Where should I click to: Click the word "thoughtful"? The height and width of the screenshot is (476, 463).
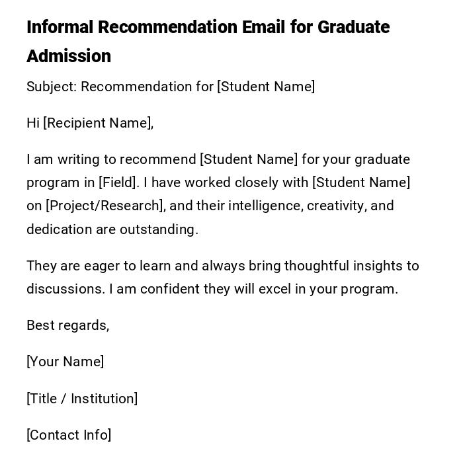316,266
